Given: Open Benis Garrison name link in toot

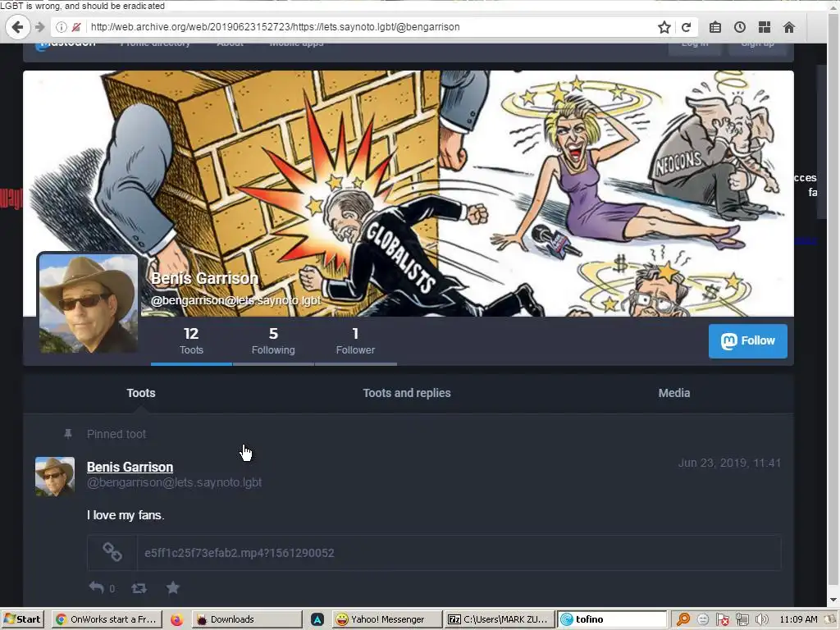Looking at the screenshot, I should 130,467.
